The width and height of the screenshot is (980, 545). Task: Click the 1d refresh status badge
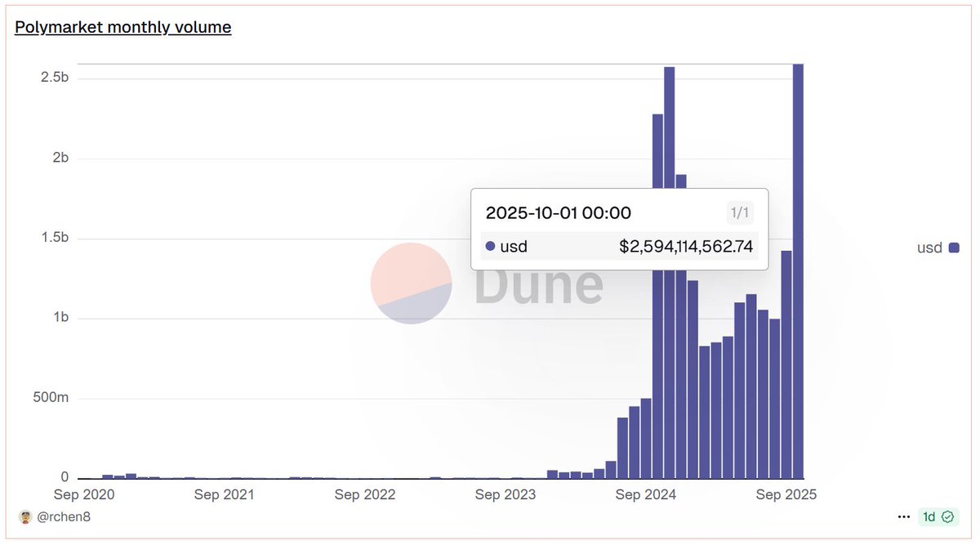(x=938, y=516)
